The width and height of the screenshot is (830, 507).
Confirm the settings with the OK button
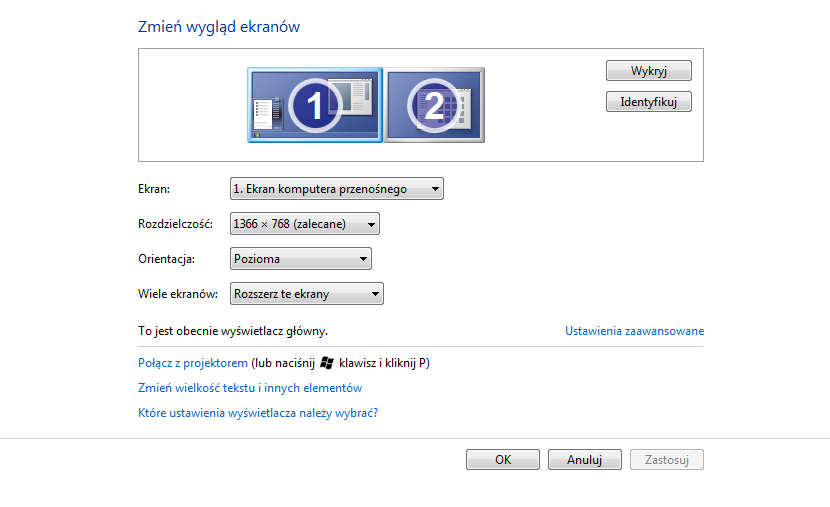pos(503,459)
